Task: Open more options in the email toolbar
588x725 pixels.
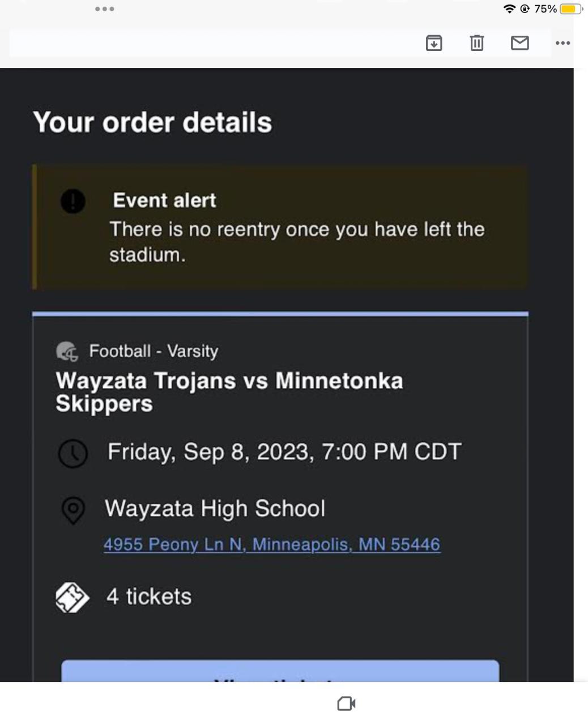Action: point(563,43)
